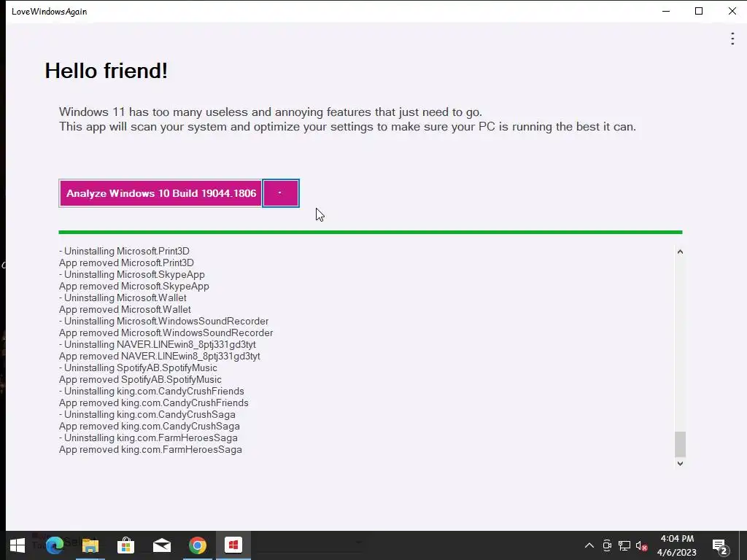
Task: Select '- Uninstalling Microsoft.SkypeApp' log line
Action: pos(132,275)
